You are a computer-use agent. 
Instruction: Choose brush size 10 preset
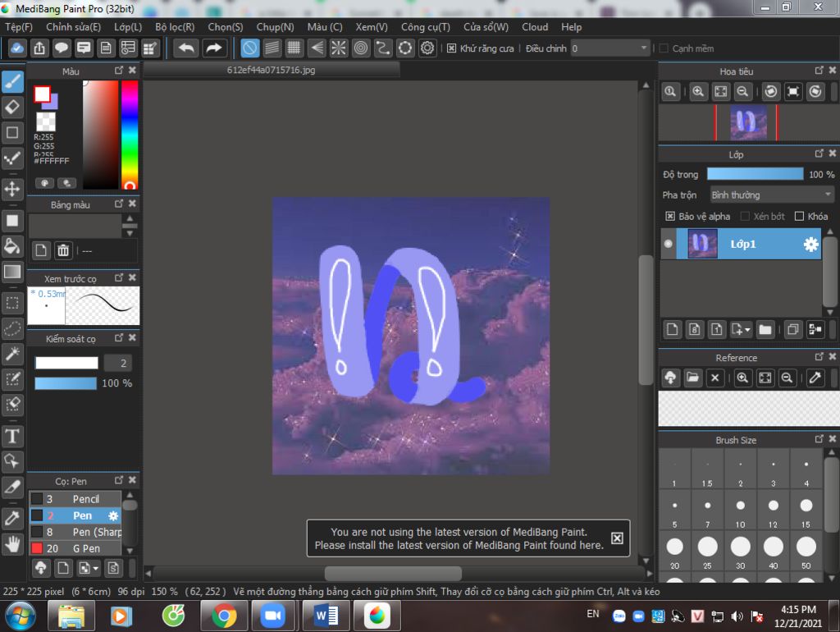pos(741,511)
